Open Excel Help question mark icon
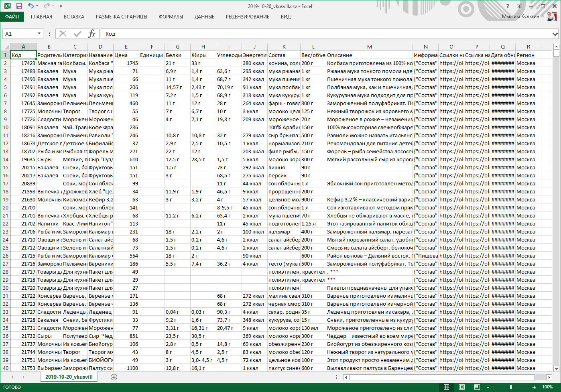The image size is (561, 392). [508, 6]
